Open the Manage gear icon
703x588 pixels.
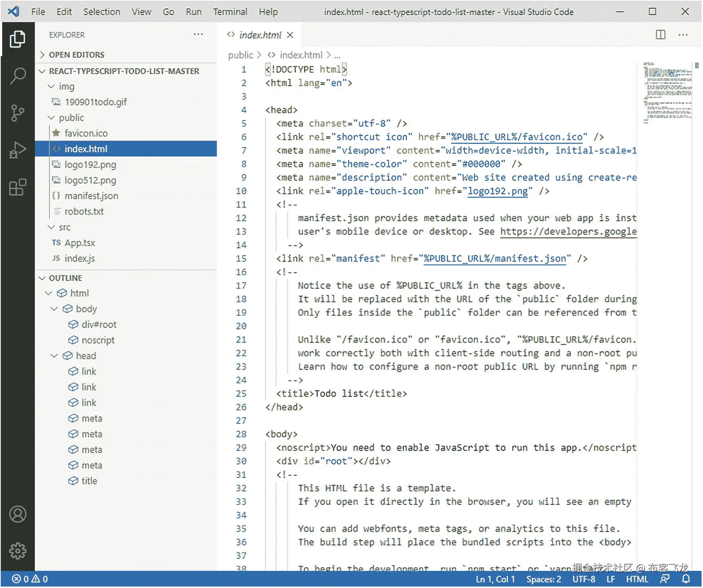pyautogui.click(x=18, y=551)
